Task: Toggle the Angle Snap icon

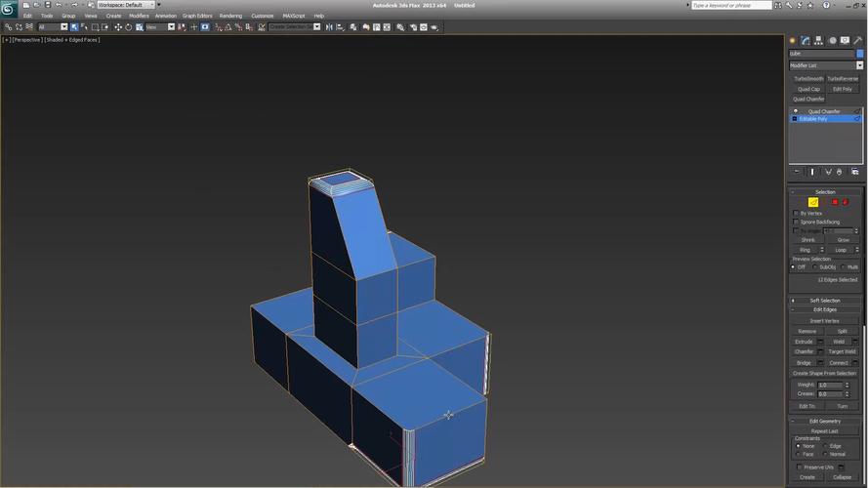Action: [228, 27]
